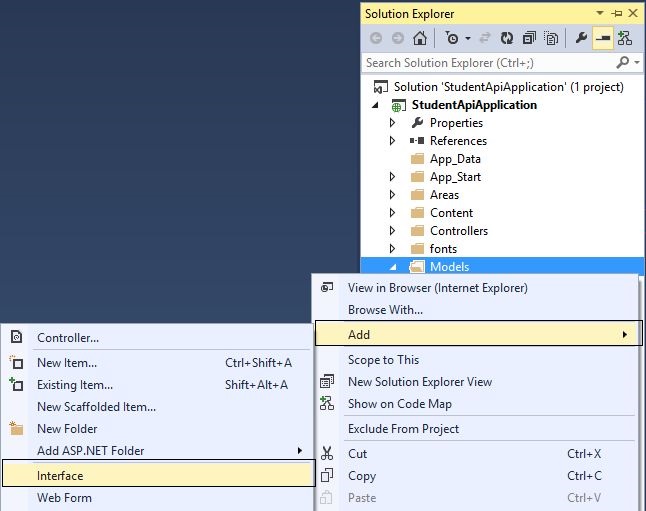This screenshot has height=511, width=646.
Task: Choose Exclude From Project
Action: [x=476, y=429]
